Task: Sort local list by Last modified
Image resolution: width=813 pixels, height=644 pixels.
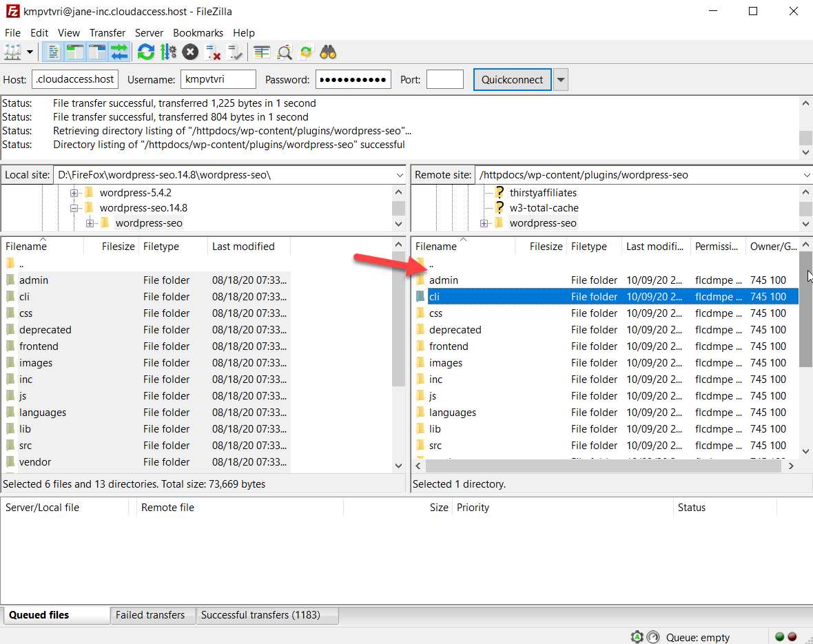Action: coord(249,247)
